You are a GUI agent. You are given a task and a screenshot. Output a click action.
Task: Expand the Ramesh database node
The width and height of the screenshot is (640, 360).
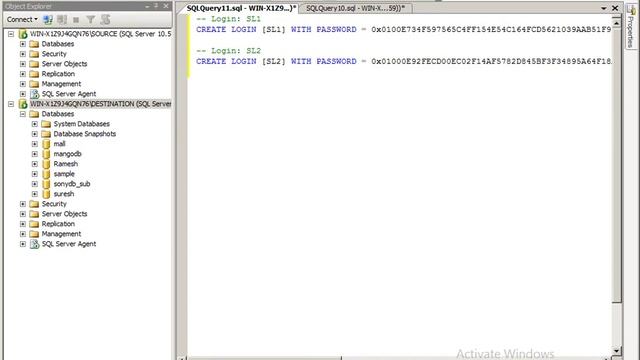(x=35, y=164)
